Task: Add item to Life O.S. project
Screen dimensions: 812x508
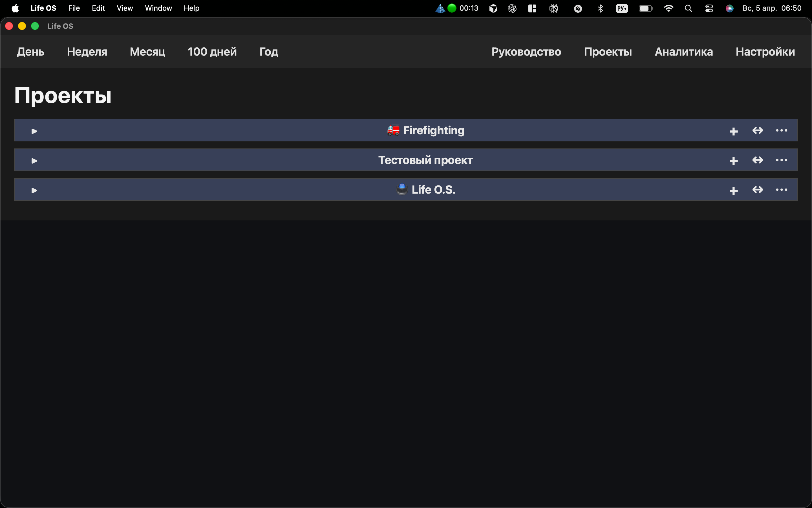Action: [x=734, y=190]
